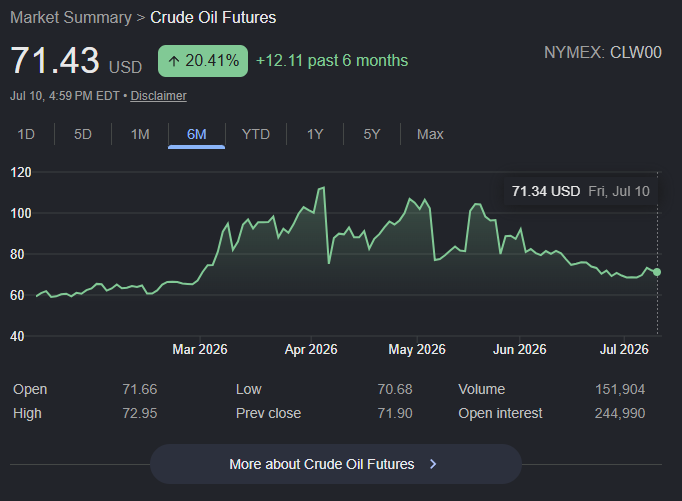Open the Max range chart

(x=430, y=134)
